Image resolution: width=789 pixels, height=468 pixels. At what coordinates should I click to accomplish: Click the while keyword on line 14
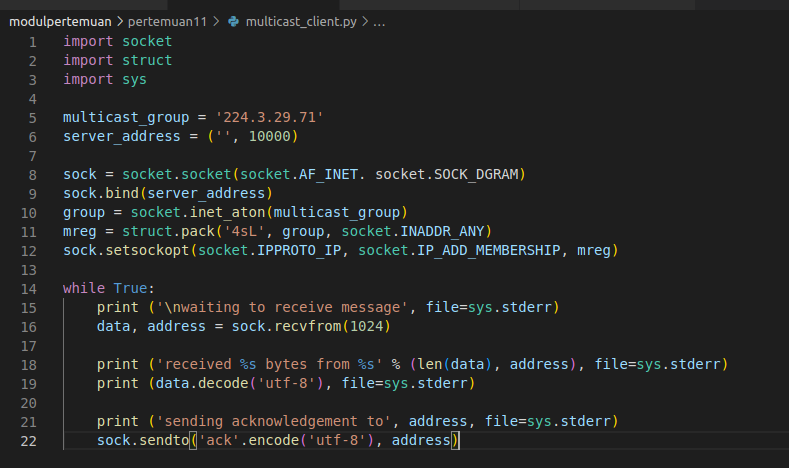coord(84,288)
